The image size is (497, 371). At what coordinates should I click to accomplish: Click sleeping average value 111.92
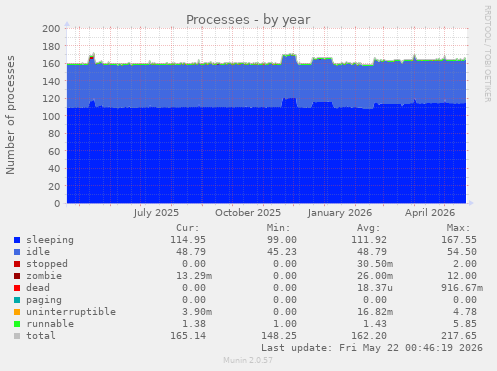369,240
